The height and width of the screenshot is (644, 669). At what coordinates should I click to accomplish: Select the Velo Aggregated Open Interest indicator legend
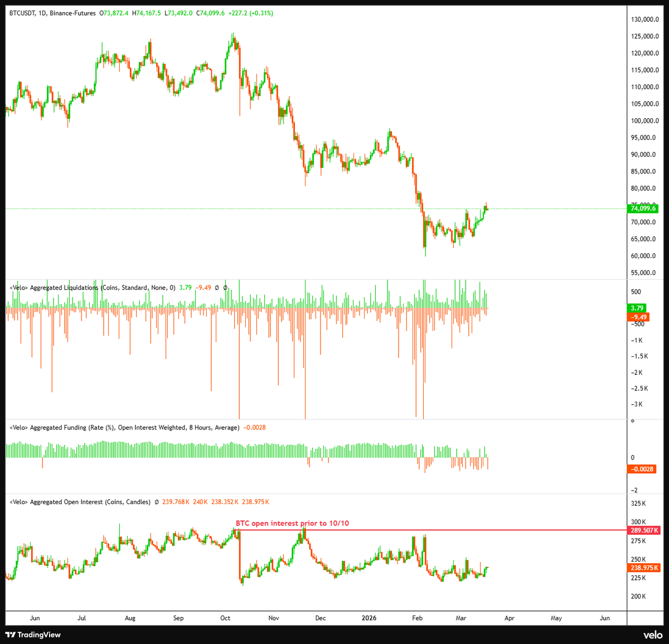[80, 502]
